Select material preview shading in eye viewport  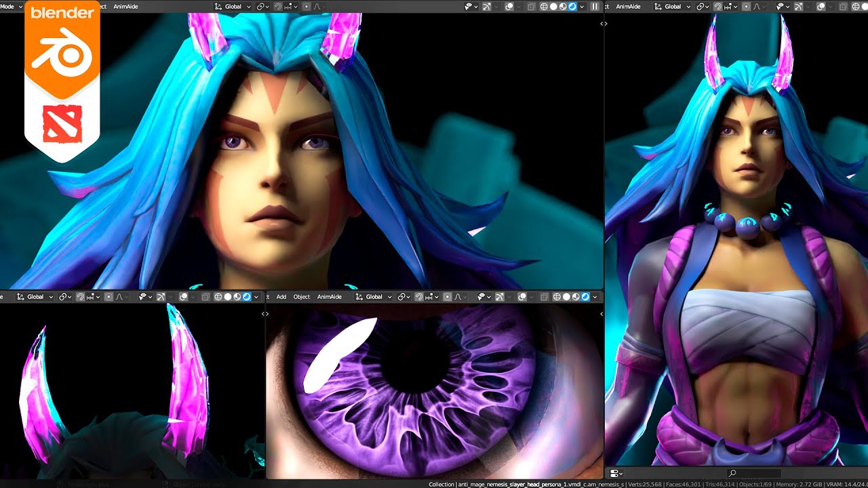pyautogui.click(x=576, y=297)
